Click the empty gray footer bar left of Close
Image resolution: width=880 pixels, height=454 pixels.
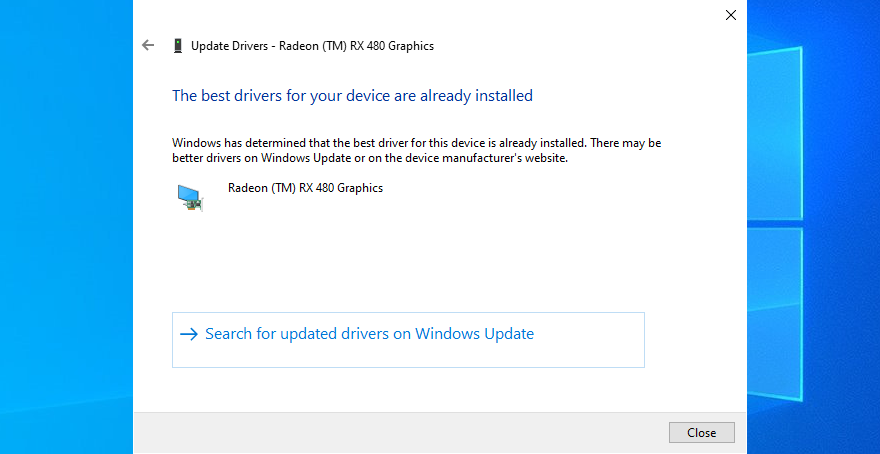[400, 433]
